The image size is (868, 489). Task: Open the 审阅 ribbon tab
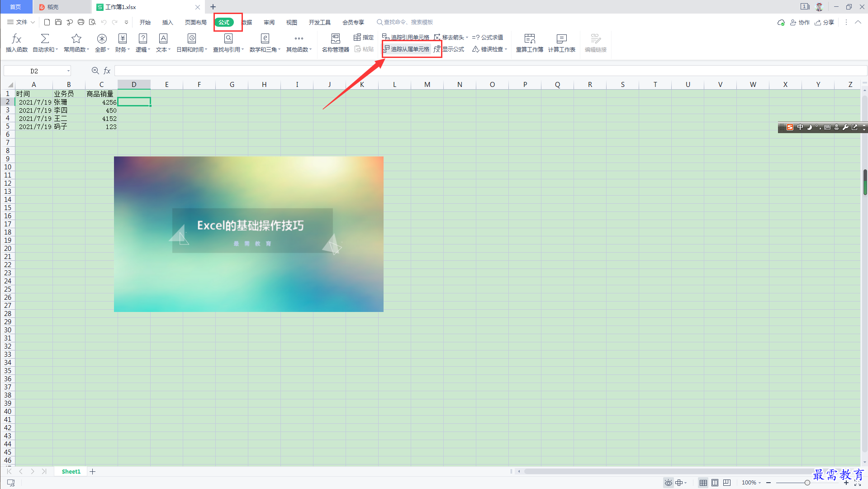coord(269,22)
